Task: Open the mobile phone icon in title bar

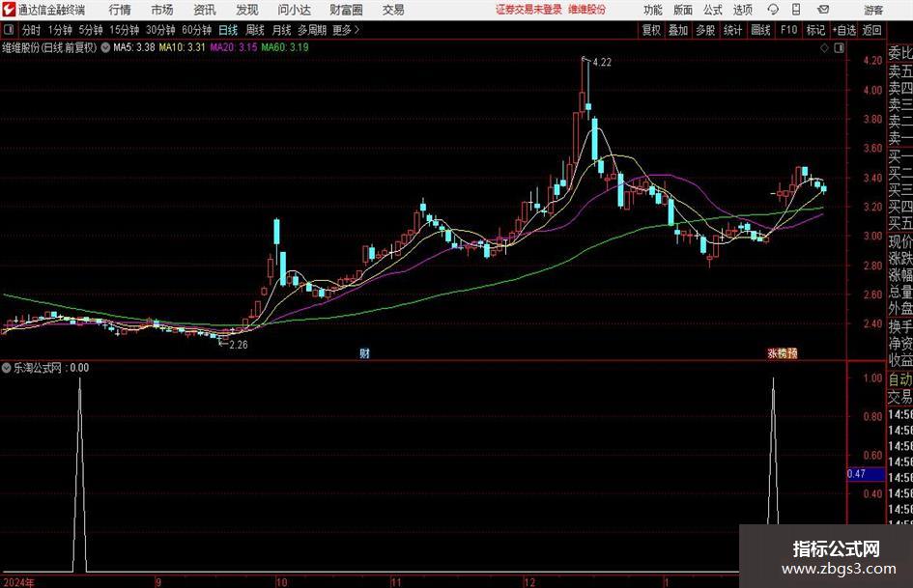Action: [x=796, y=10]
